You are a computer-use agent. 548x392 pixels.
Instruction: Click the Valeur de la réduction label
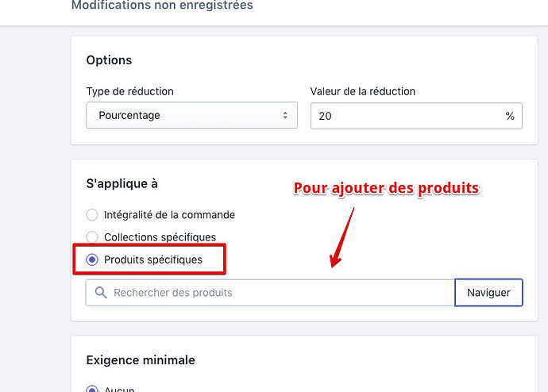pos(363,91)
